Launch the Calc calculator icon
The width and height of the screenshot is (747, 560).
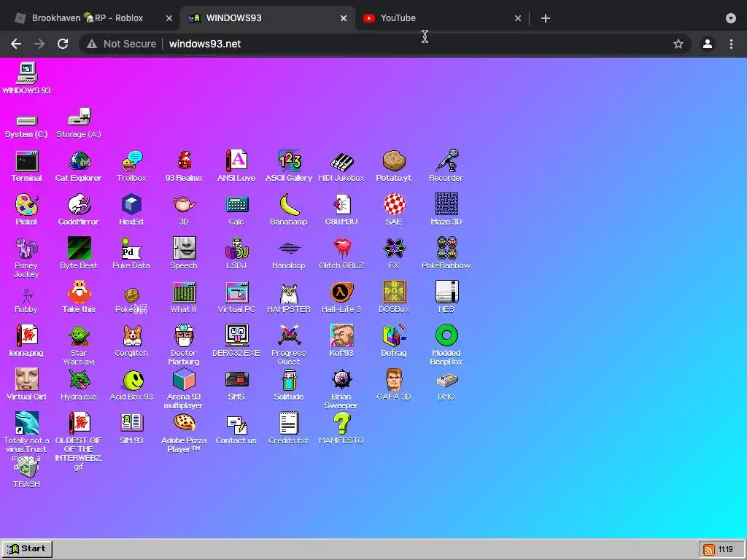(x=236, y=210)
